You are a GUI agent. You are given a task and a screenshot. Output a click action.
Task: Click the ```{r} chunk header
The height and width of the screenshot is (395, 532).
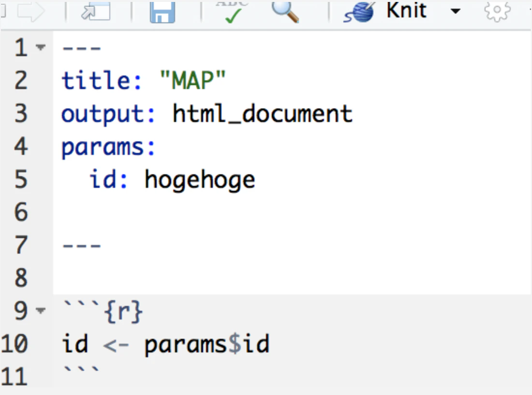point(103,311)
